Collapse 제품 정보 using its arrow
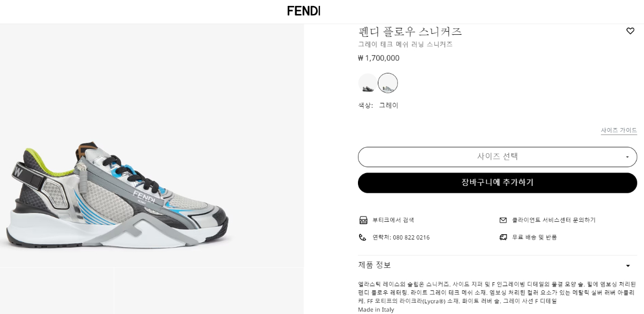Screen dimensions: 644x314 [x=628, y=266]
